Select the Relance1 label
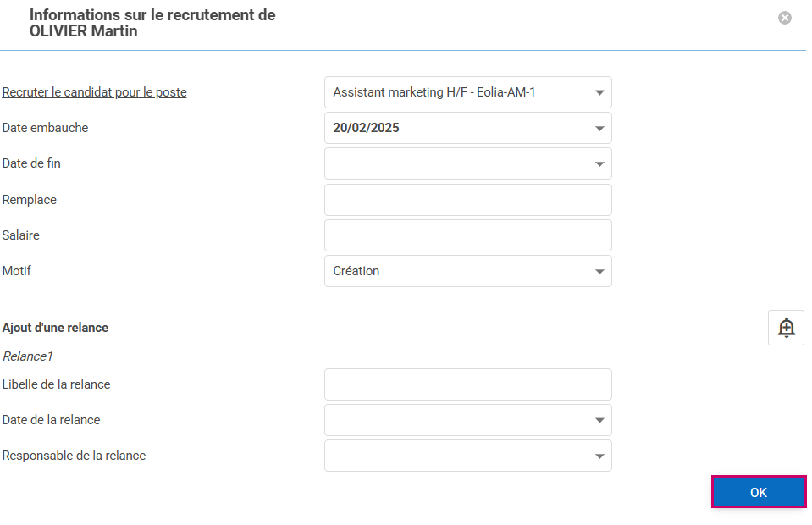The image size is (812, 525). point(27,356)
